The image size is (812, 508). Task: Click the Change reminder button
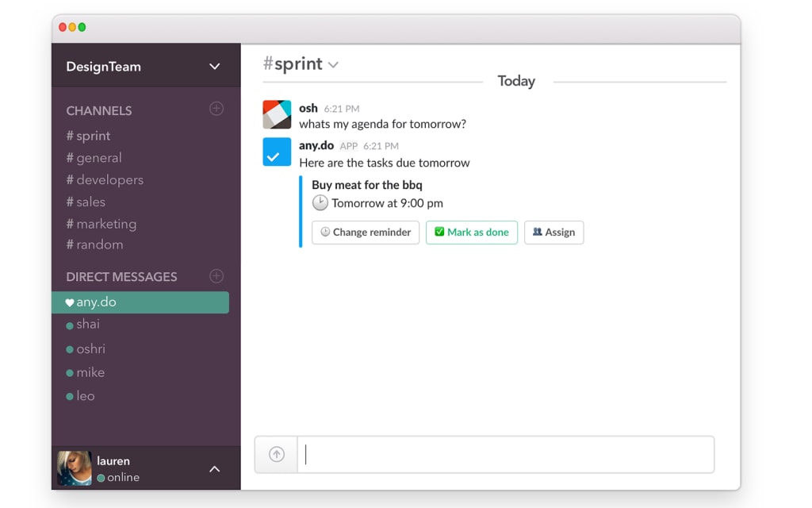pyautogui.click(x=366, y=233)
